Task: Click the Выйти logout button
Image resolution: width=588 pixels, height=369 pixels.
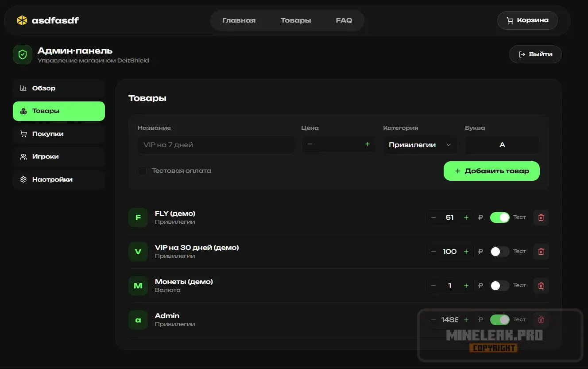Action: pyautogui.click(x=535, y=54)
